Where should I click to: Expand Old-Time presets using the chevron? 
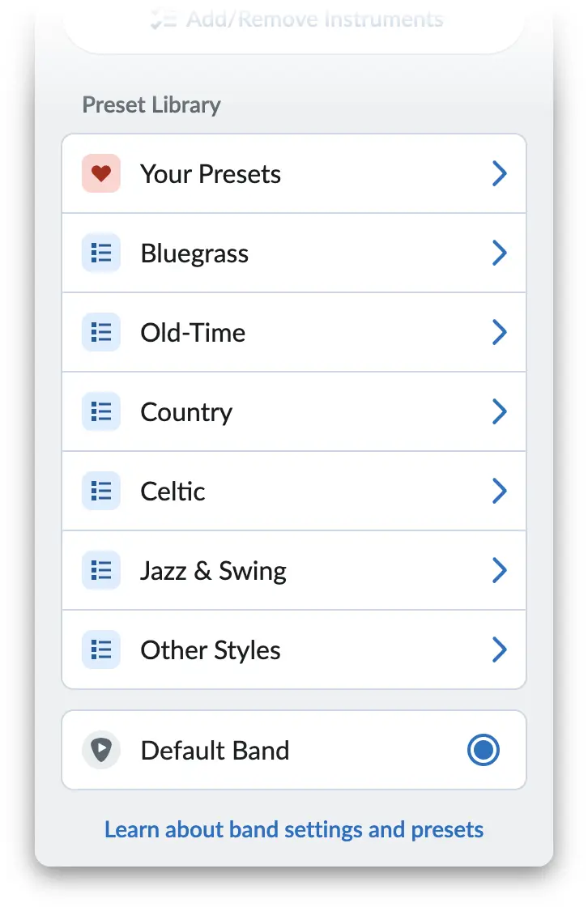tap(500, 333)
